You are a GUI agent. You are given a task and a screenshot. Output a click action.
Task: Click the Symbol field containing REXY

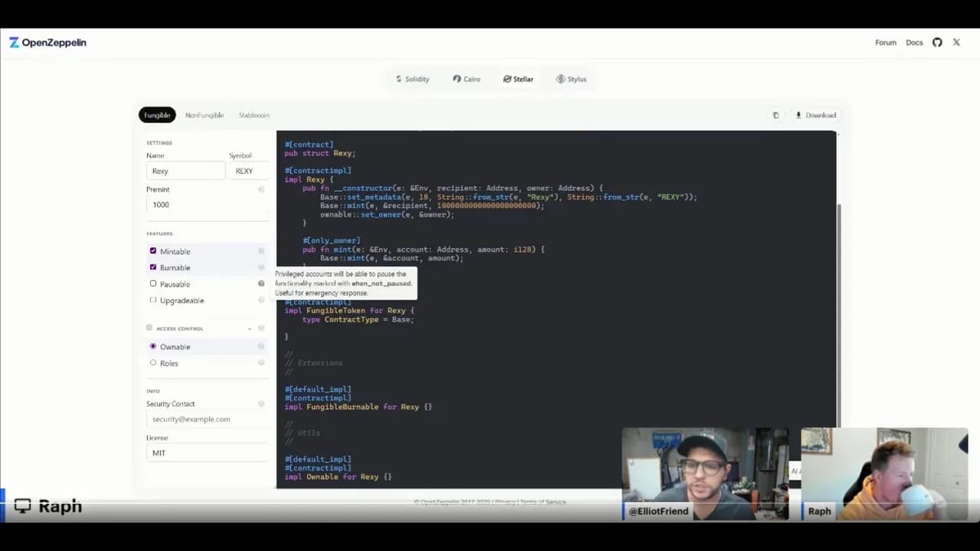click(249, 171)
